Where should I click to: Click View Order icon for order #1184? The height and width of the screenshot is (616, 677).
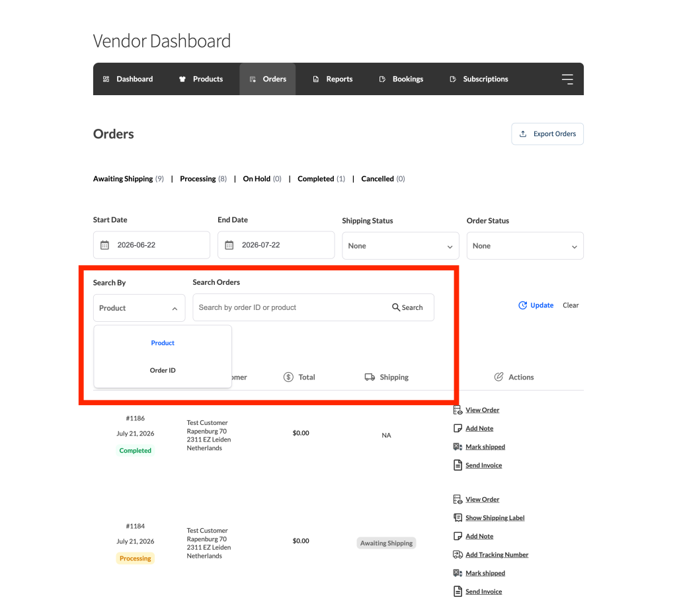coord(458,500)
